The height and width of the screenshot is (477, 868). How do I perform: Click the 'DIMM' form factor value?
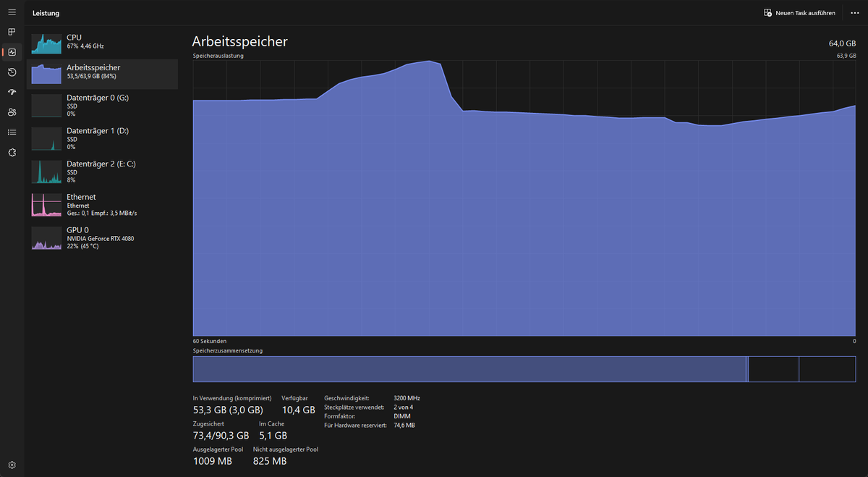point(401,416)
